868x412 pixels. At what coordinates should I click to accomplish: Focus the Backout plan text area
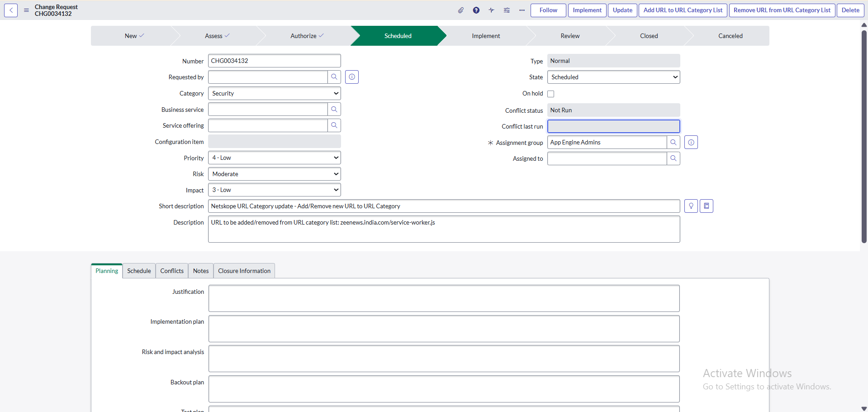(444, 389)
